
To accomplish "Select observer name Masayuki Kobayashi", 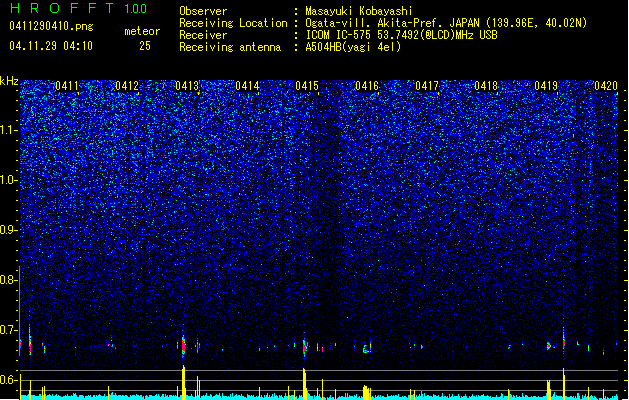I will click(x=359, y=11).
